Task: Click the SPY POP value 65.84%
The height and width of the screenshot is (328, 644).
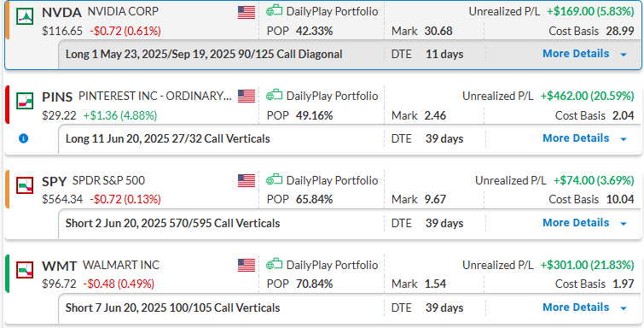Action: (x=314, y=200)
